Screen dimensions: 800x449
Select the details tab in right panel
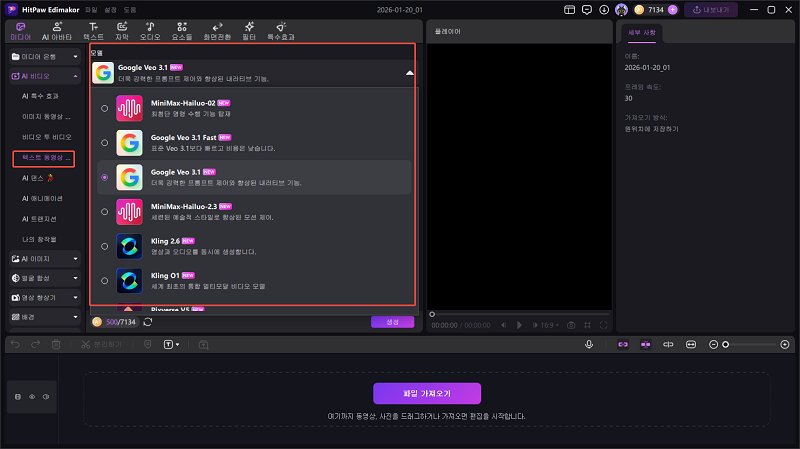641,33
